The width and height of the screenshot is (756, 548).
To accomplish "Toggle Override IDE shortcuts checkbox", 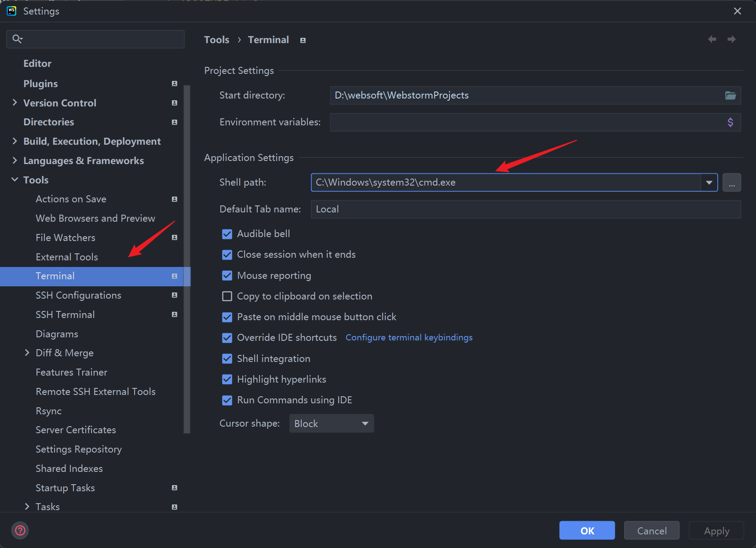I will [x=227, y=338].
